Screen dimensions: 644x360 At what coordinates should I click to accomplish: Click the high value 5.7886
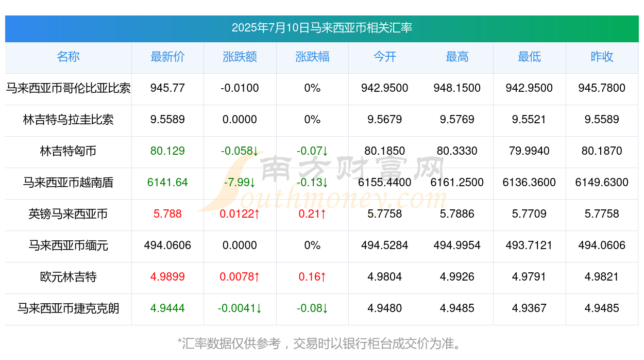tap(457, 214)
